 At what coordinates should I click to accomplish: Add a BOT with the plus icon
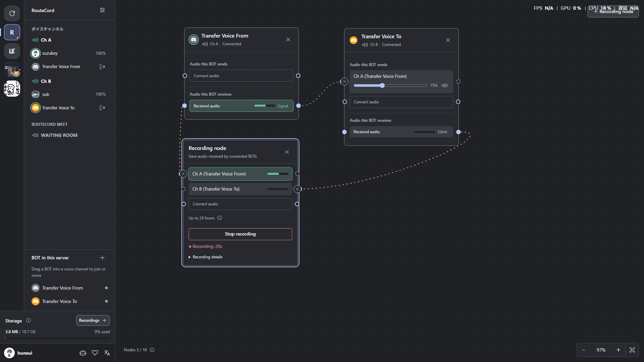(102, 258)
